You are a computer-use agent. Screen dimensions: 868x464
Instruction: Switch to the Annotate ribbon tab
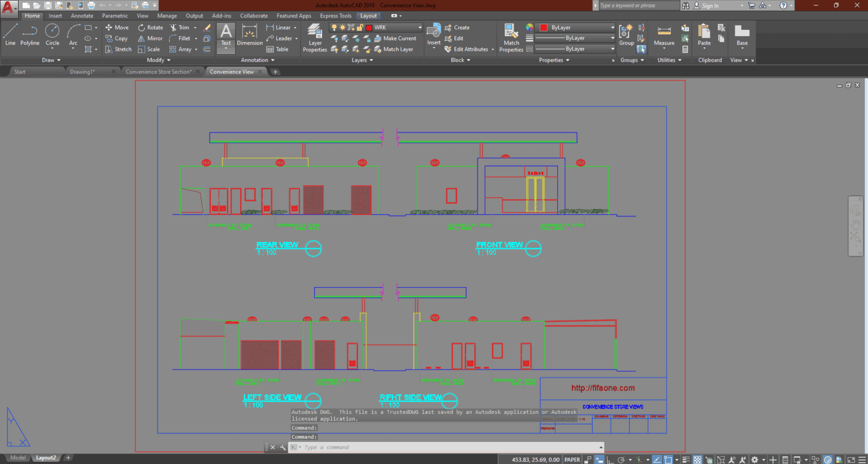coord(81,15)
